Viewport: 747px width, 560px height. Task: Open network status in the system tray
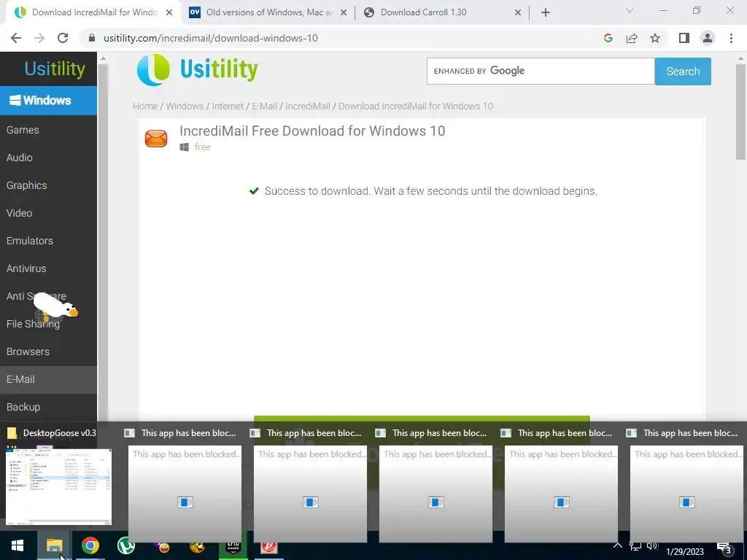click(635, 545)
